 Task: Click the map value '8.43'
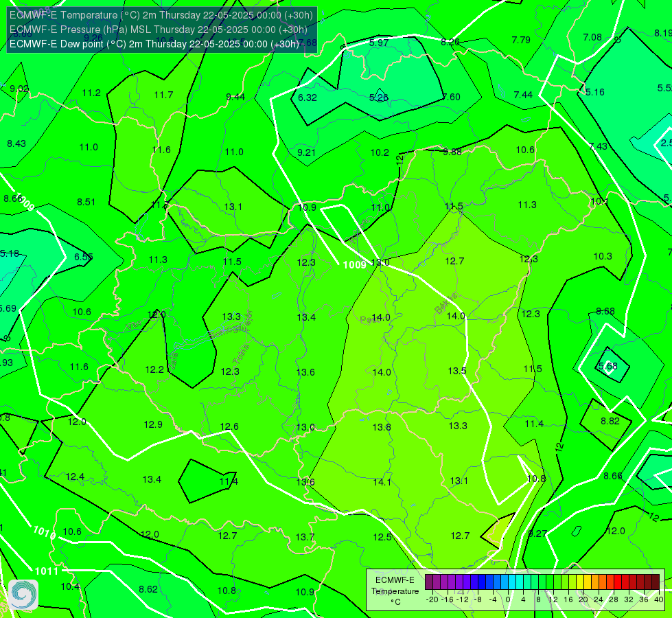point(16,144)
